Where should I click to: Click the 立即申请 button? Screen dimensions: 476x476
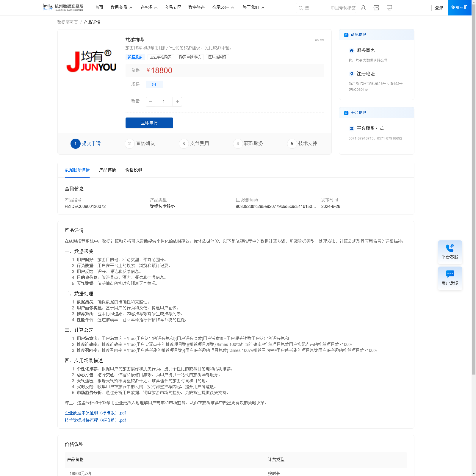(149, 123)
